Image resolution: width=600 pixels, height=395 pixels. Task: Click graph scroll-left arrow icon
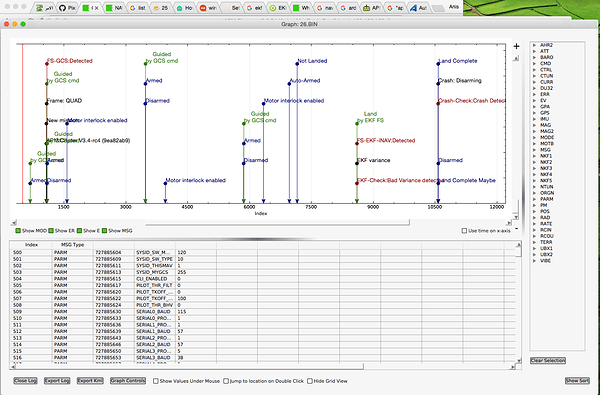(14, 223)
